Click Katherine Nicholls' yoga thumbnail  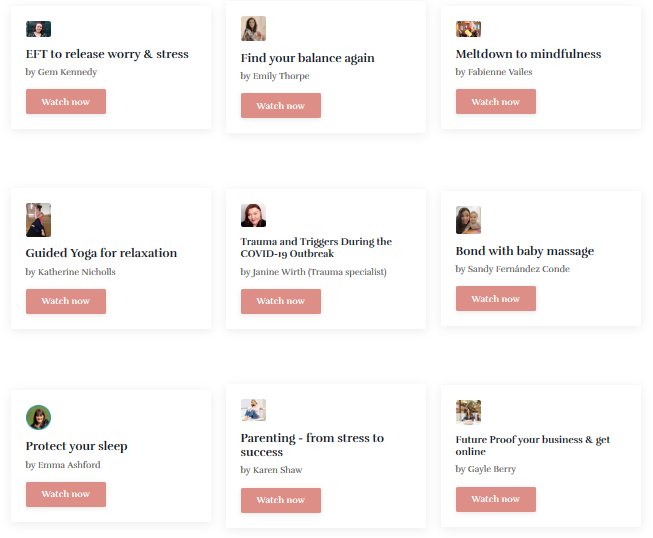pos(38,220)
